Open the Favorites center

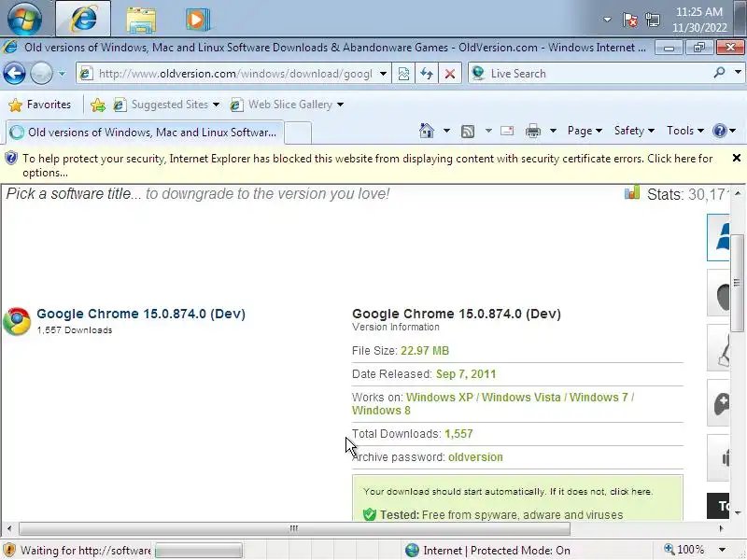coord(40,105)
